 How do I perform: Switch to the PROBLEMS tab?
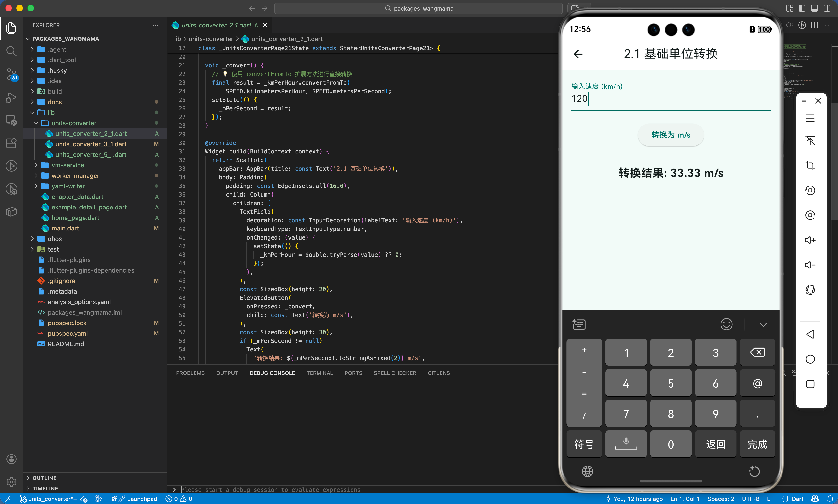190,373
